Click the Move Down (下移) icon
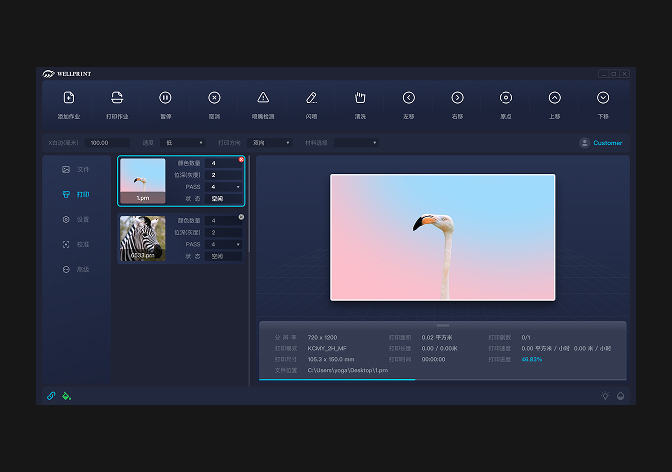Image resolution: width=672 pixels, height=472 pixels. [603, 98]
